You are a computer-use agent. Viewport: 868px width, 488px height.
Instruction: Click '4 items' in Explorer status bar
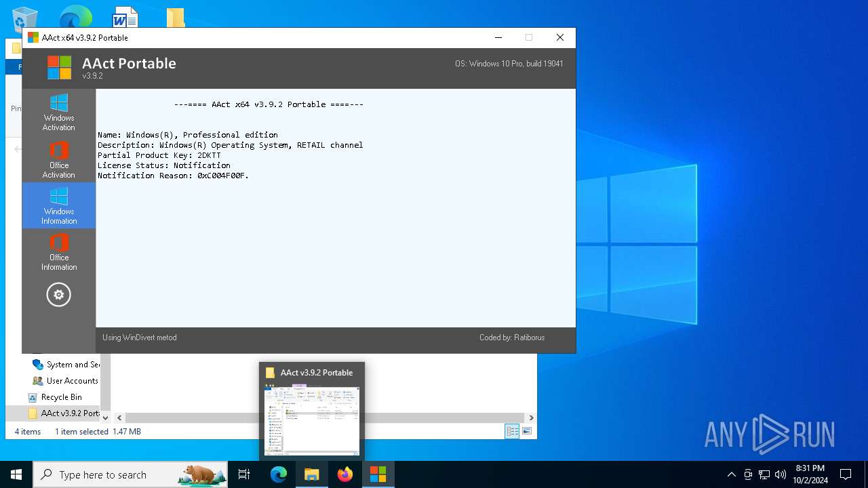click(x=28, y=432)
